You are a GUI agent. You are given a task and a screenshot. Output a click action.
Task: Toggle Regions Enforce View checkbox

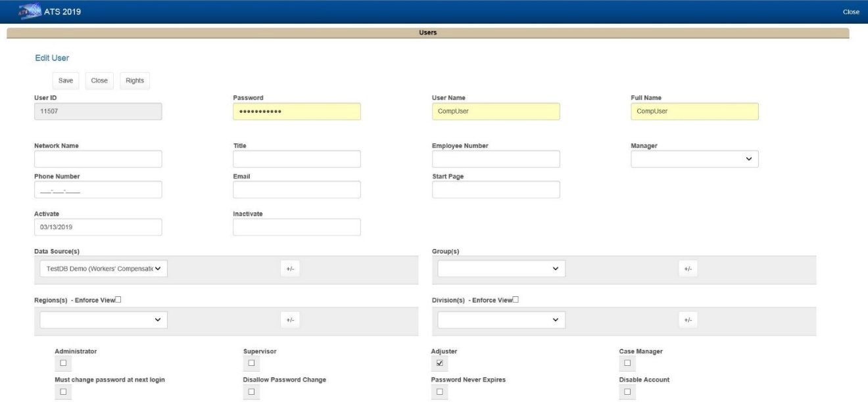tap(119, 300)
